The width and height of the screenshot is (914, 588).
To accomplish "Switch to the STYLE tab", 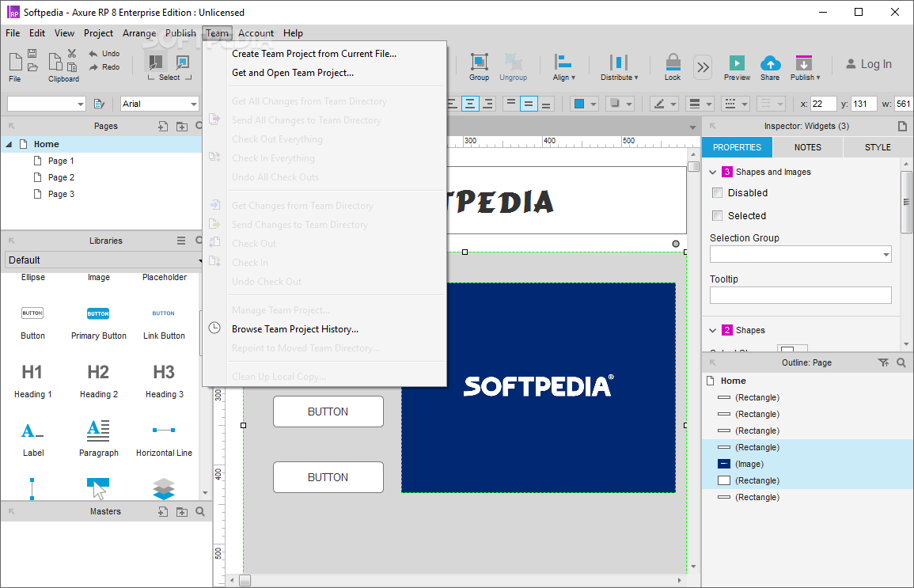I will (x=878, y=147).
